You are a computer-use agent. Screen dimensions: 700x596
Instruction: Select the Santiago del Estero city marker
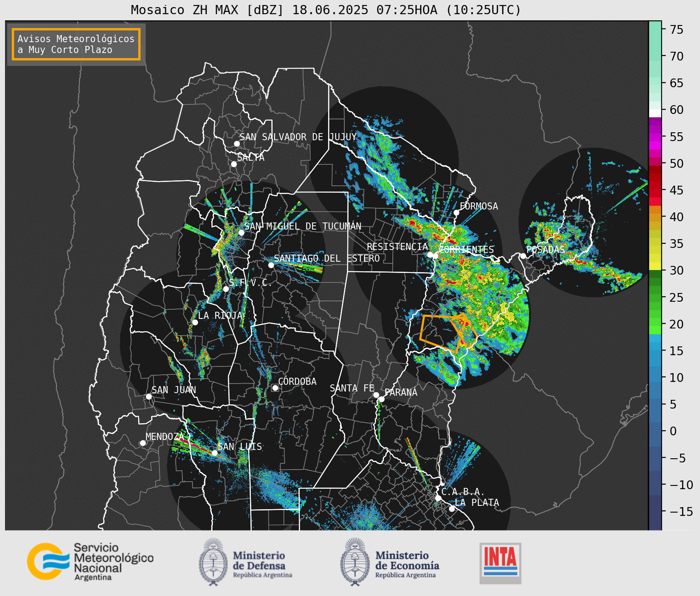pyautogui.click(x=271, y=265)
